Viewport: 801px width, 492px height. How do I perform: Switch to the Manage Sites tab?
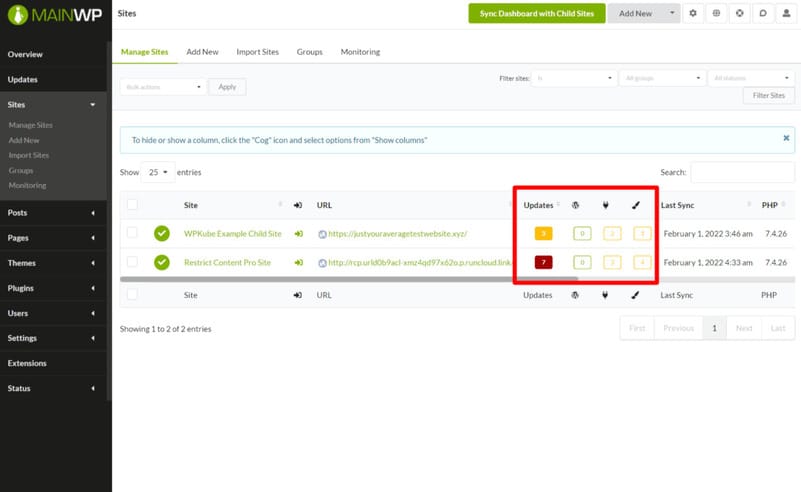[145, 52]
